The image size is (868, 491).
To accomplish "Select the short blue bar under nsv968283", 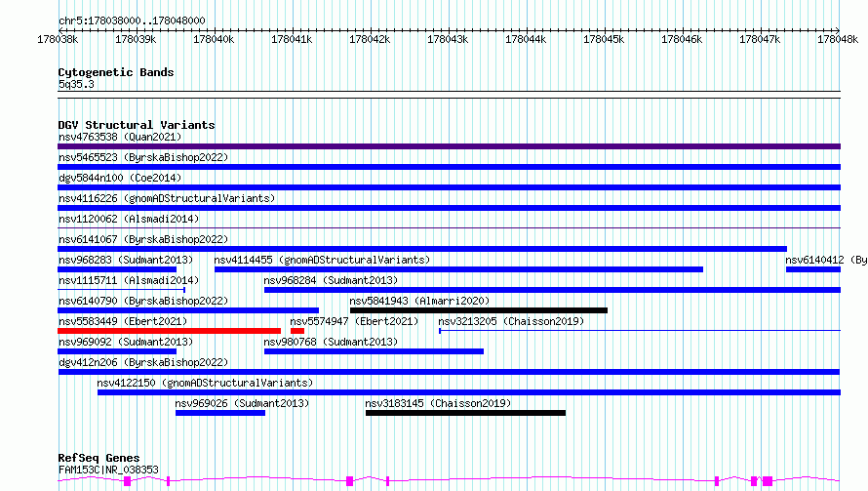I will (117, 269).
